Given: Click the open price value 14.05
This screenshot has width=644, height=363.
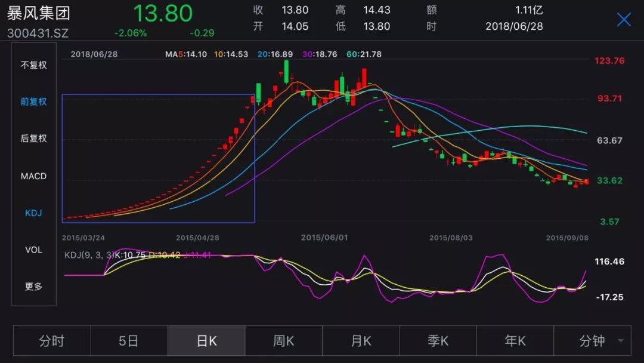Looking at the screenshot, I should click(295, 26).
